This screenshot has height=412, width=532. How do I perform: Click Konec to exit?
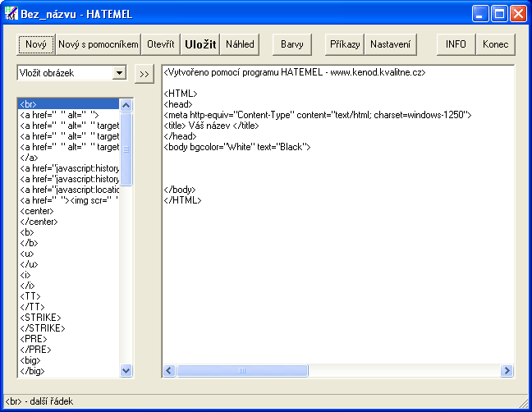pyautogui.click(x=496, y=44)
